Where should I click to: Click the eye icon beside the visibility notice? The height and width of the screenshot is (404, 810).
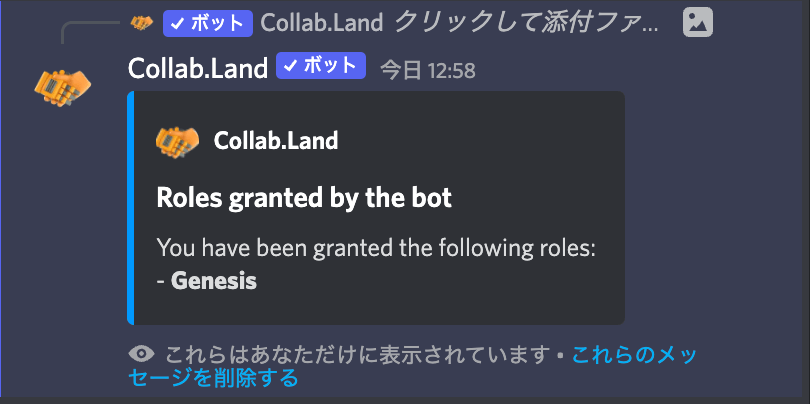click(142, 354)
